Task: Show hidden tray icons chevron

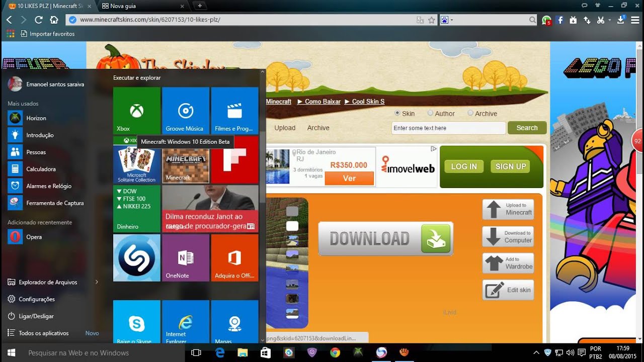Action: pos(536,353)
